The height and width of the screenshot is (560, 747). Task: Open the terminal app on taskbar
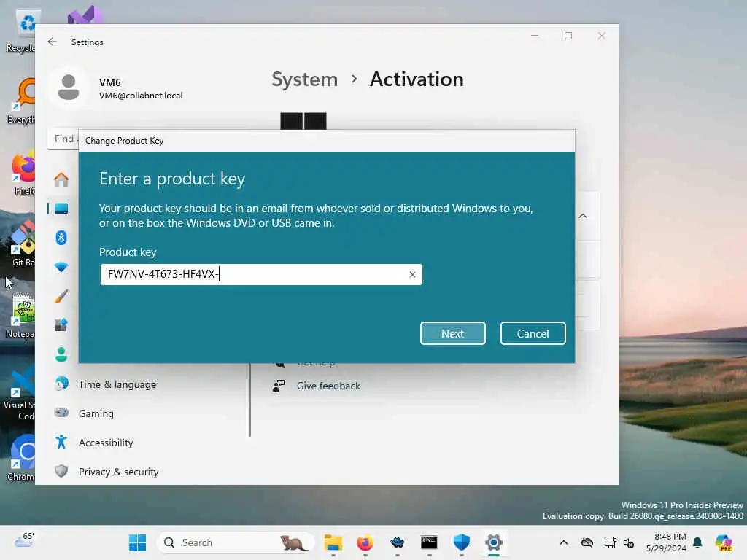click(429, 542)
